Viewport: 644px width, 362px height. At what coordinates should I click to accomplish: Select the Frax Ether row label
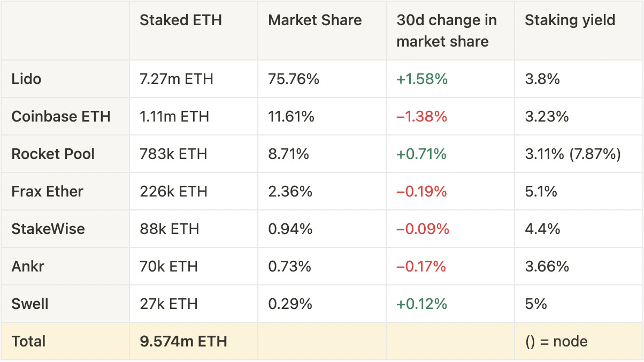pyautogui.click(x=47, y=192)
